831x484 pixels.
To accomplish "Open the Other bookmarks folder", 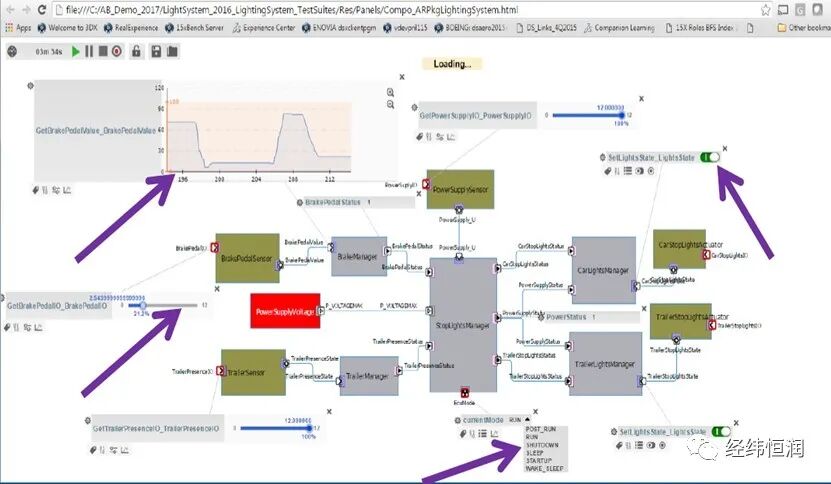I will click(803, 28).
